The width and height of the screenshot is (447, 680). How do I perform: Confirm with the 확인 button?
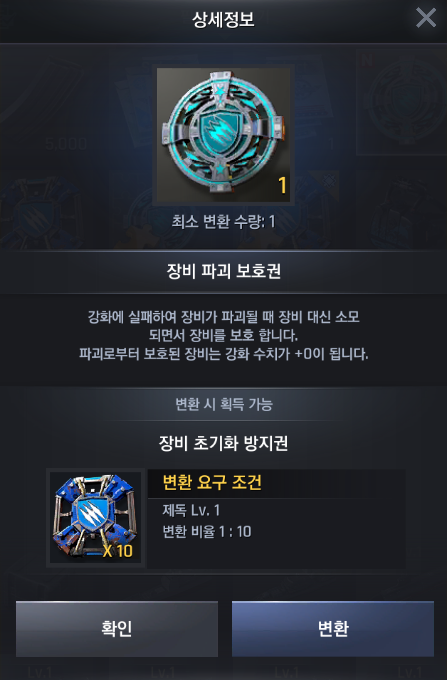tap(117, 628)
